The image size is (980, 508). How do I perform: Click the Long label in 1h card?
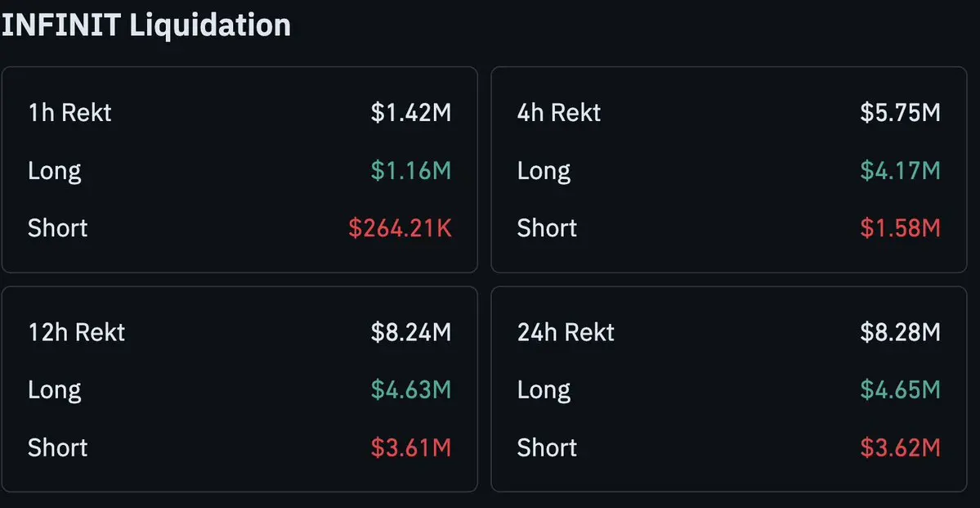click(55, 172)
